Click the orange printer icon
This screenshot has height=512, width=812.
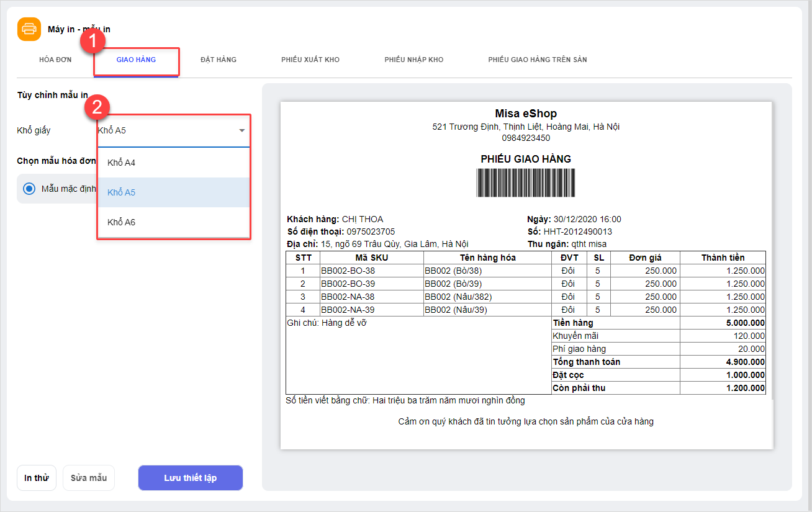pyautogui.click(x=29, y=29)
